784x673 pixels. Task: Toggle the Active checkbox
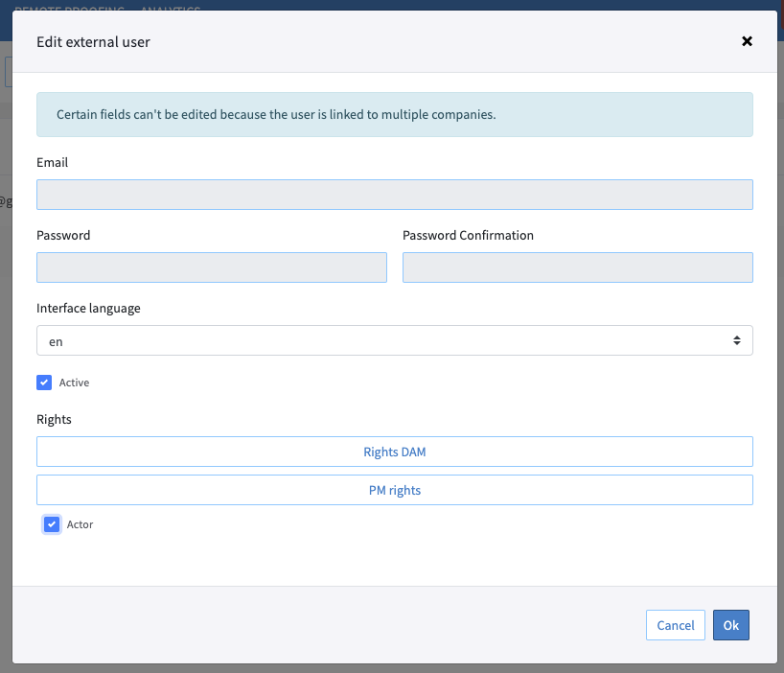pyautogui.click(x=44, y=383)
